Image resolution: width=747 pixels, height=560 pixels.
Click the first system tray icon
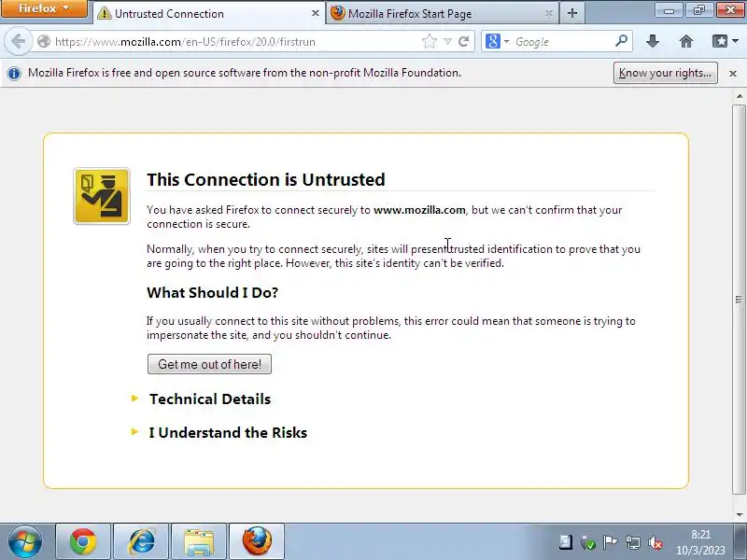coord(566,542)
